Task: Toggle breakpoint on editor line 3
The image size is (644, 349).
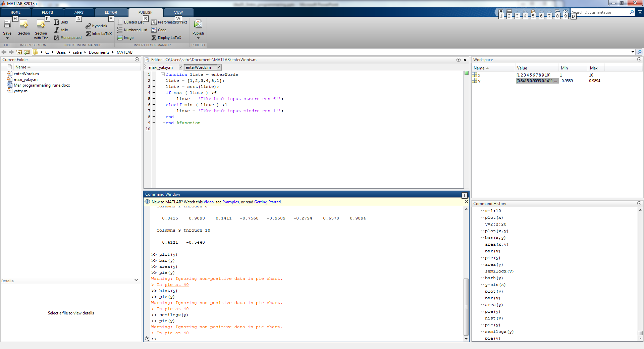Action: (x=154, y=87)
